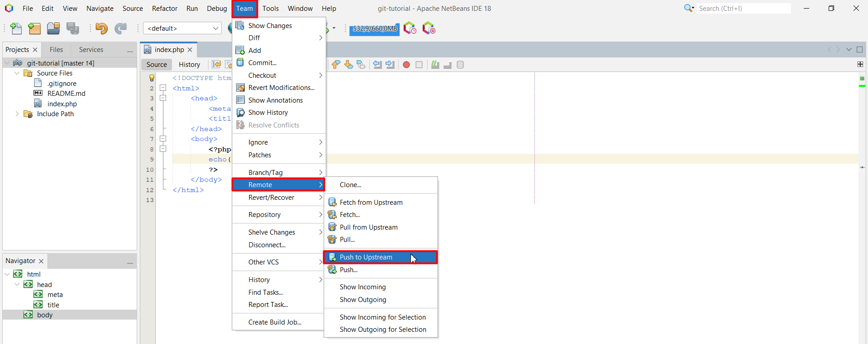The width and height of the screenshot is (868, 344).
Task: Collapse the Source Files tree node
Action: [17, 73]
